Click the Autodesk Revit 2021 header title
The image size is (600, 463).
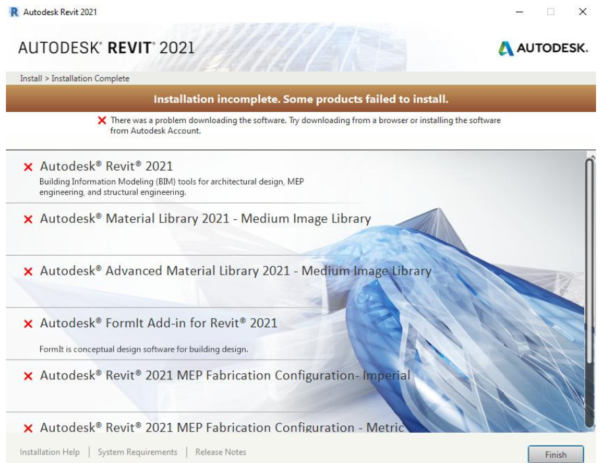[106, 48]
